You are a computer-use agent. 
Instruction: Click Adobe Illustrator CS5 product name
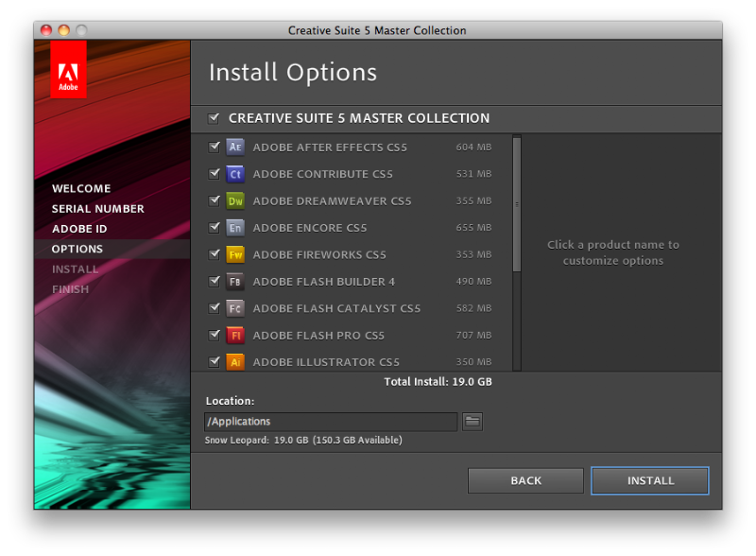pos(326,362)
